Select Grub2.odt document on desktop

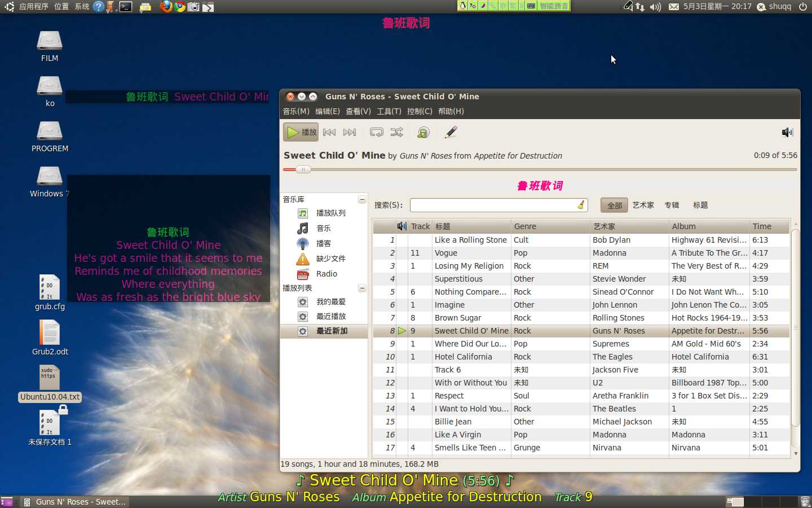(50, 338)
